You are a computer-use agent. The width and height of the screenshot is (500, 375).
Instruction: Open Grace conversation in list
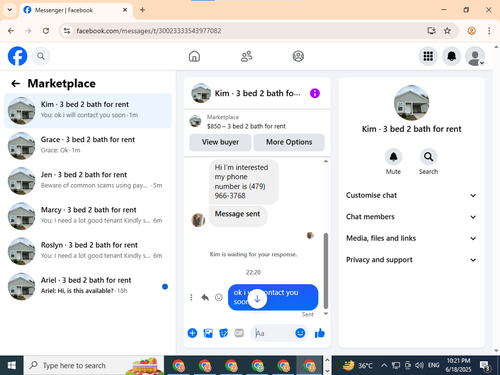coord(88,146)
